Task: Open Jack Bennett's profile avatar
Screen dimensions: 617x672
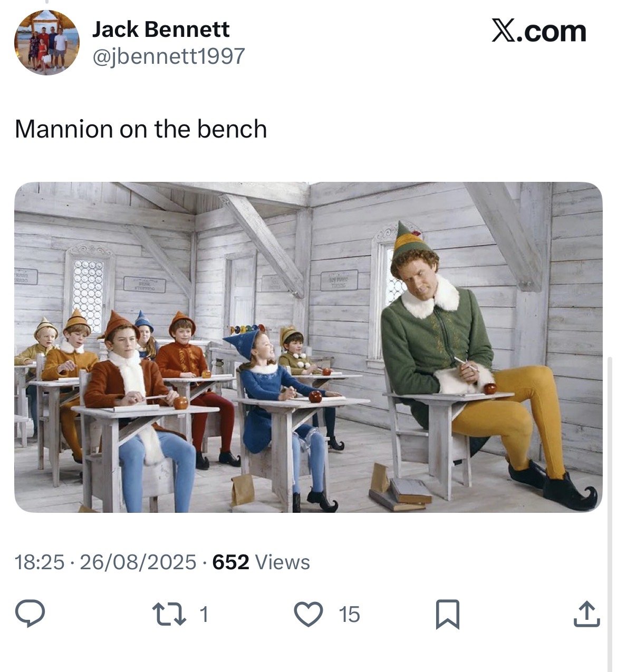Action: tap(47, 43)
